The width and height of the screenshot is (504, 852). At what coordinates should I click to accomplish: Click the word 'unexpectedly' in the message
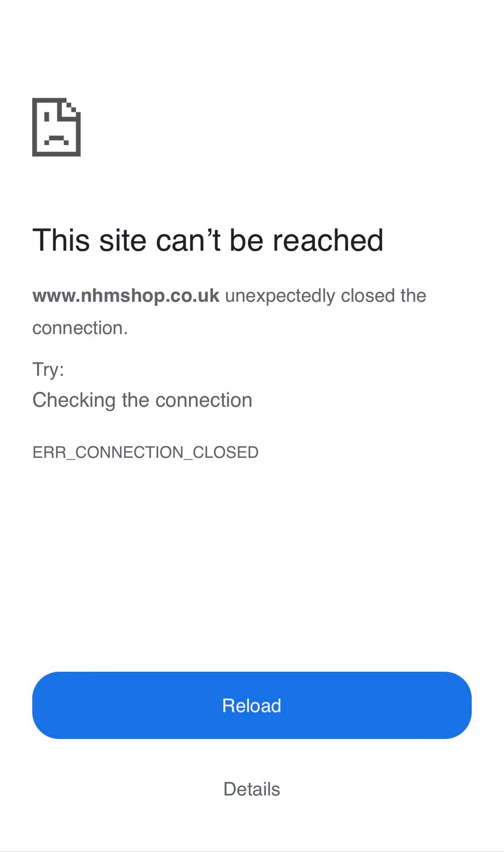280,296
